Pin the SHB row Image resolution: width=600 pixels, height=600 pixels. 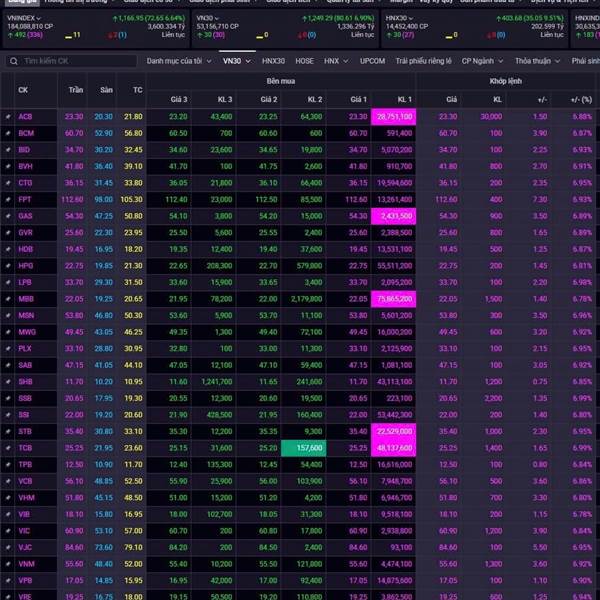coord(8,382)
